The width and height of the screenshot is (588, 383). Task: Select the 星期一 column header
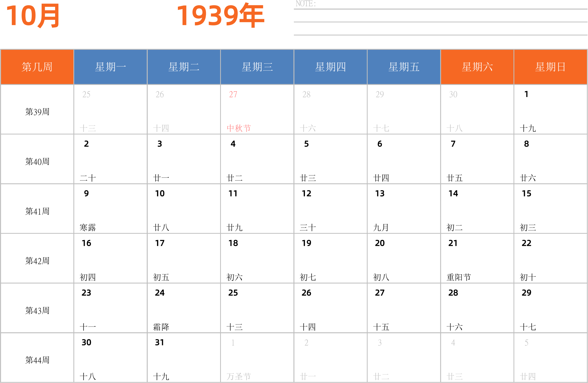point(110,67)
